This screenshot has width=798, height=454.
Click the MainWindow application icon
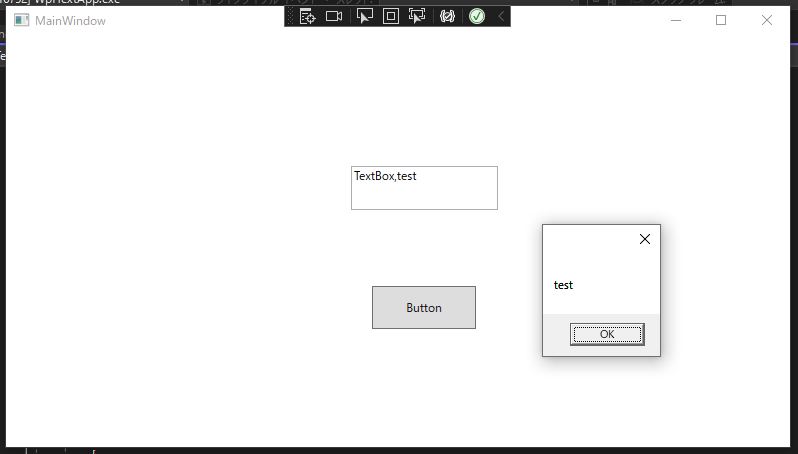tap(21, 20)
